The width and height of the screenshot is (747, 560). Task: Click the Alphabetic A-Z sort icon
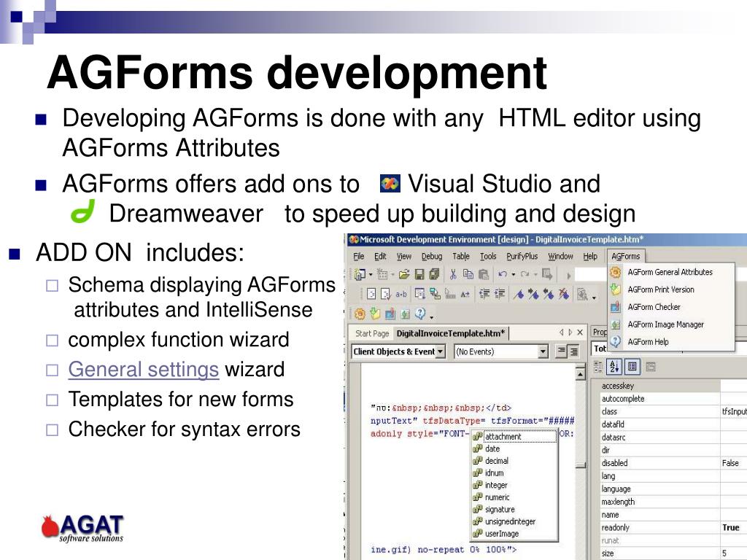(x=614, y=366)
